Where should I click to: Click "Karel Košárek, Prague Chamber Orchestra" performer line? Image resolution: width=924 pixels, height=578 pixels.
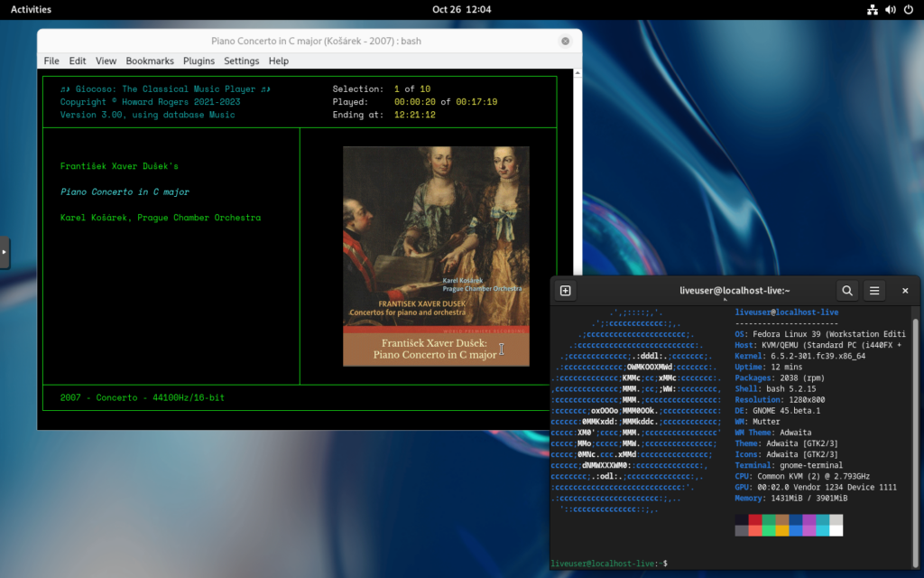point(161,218)
